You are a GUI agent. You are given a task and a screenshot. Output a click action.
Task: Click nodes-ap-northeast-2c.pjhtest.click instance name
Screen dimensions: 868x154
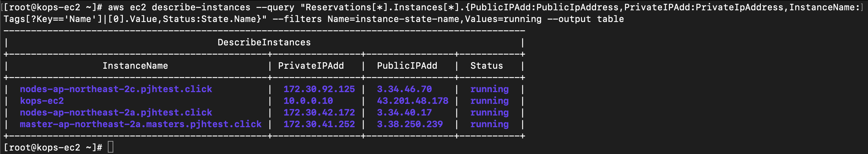tap(116, 89)
